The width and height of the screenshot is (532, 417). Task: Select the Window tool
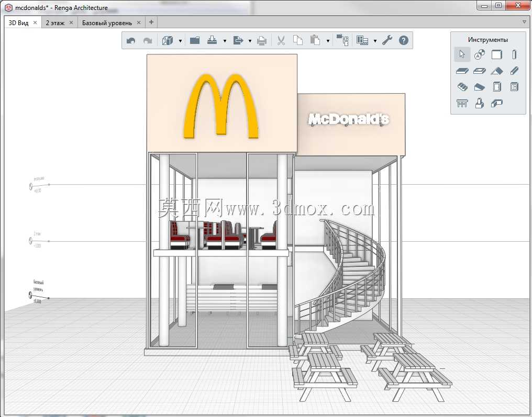514,87
